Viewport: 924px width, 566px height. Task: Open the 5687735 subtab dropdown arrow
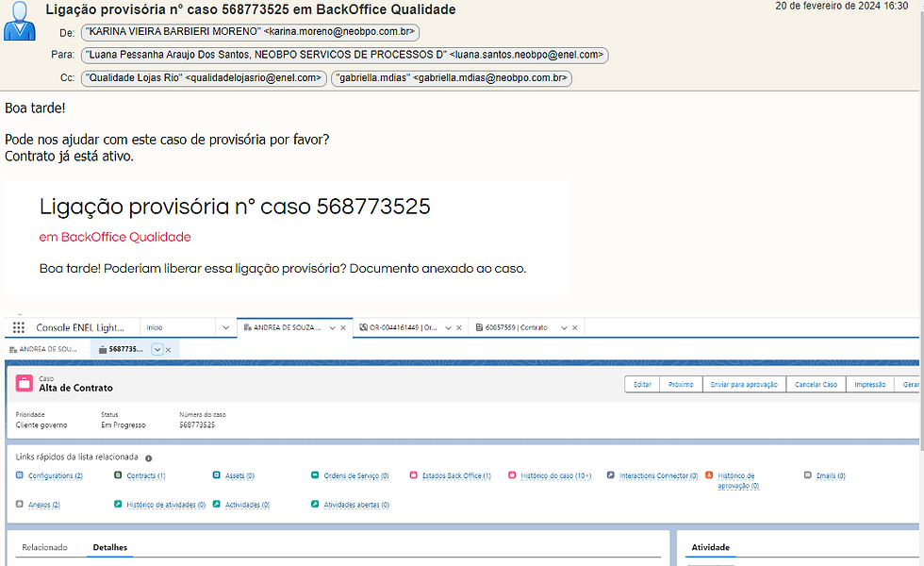coord(157,350)
